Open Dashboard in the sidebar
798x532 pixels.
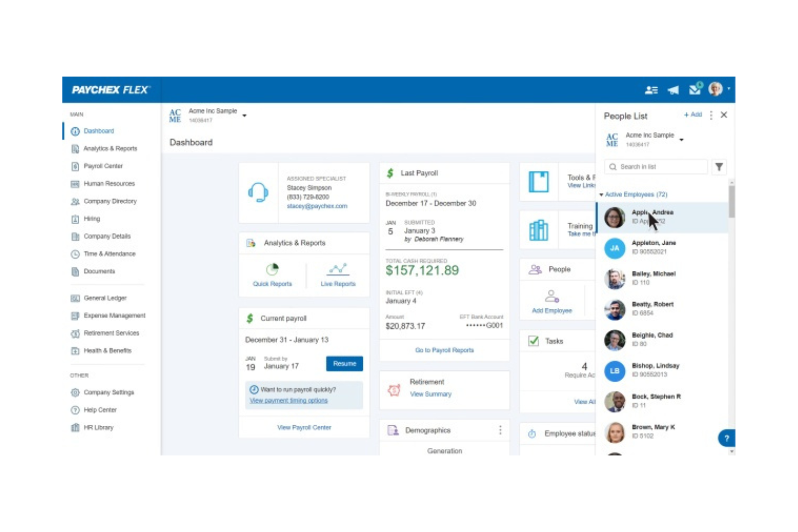click(99, 131)
